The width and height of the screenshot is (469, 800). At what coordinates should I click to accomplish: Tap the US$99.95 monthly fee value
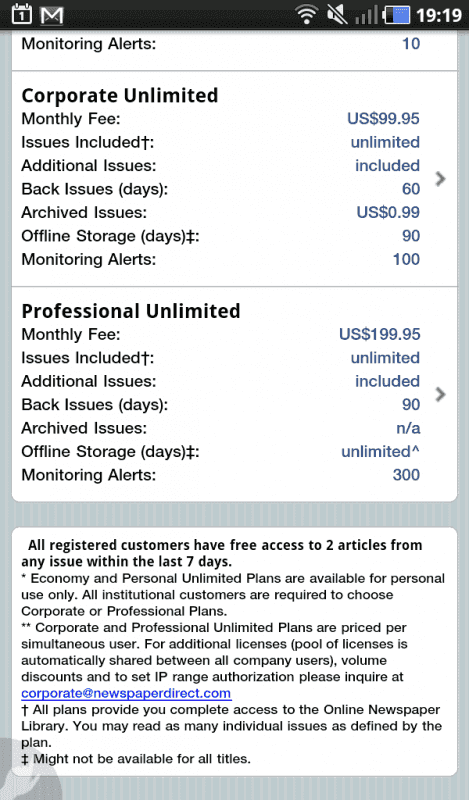coord(383,119)
